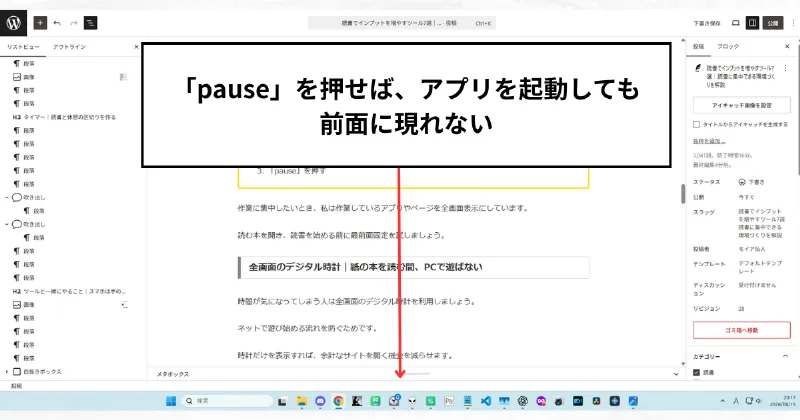This screenshot has width=800, height=420.
Task: Select the 投稿 tab in settings sidebar
Action: click(698, 46)
